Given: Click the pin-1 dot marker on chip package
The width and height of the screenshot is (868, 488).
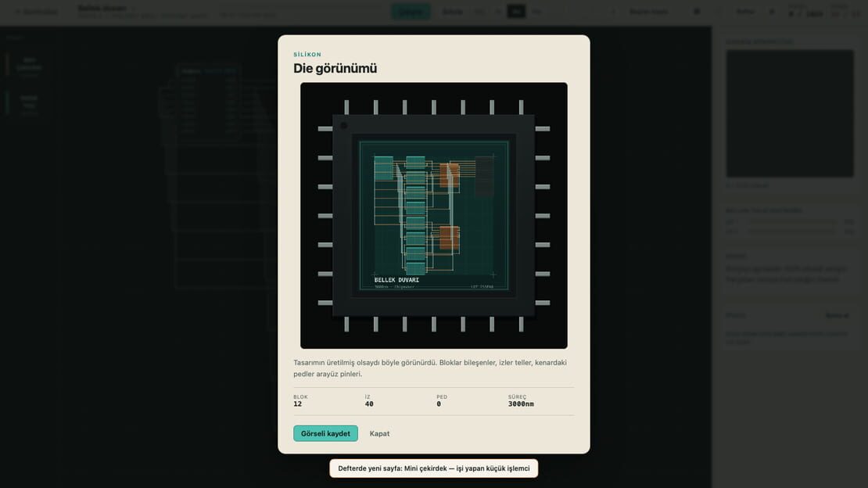Looking at the screenshot, I should [344, 126].
